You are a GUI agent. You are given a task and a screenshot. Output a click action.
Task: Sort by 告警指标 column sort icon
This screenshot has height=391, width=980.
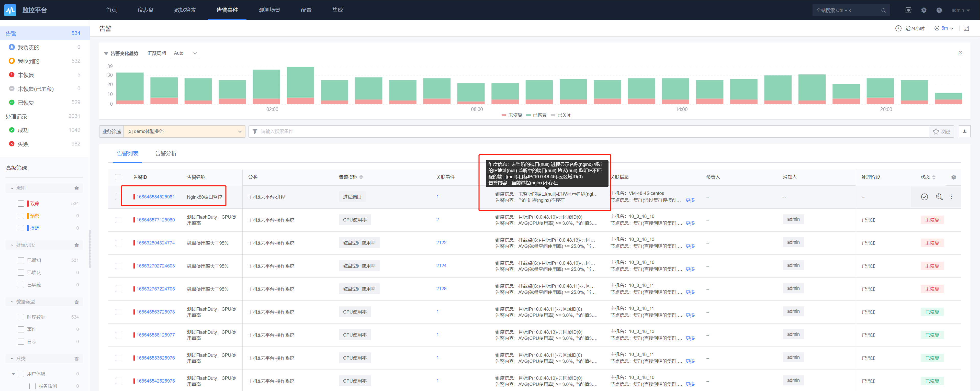361,177
